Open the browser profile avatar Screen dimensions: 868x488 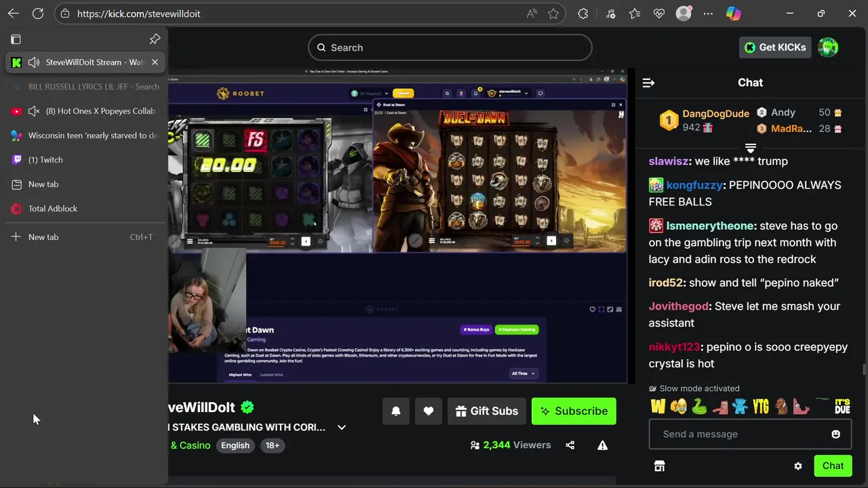(684, 14)
